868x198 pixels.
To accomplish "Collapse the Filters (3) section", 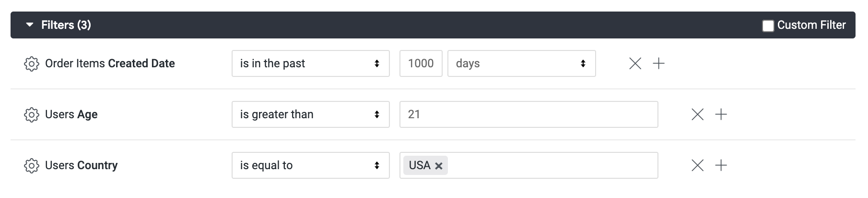I will tap(30, 25).
